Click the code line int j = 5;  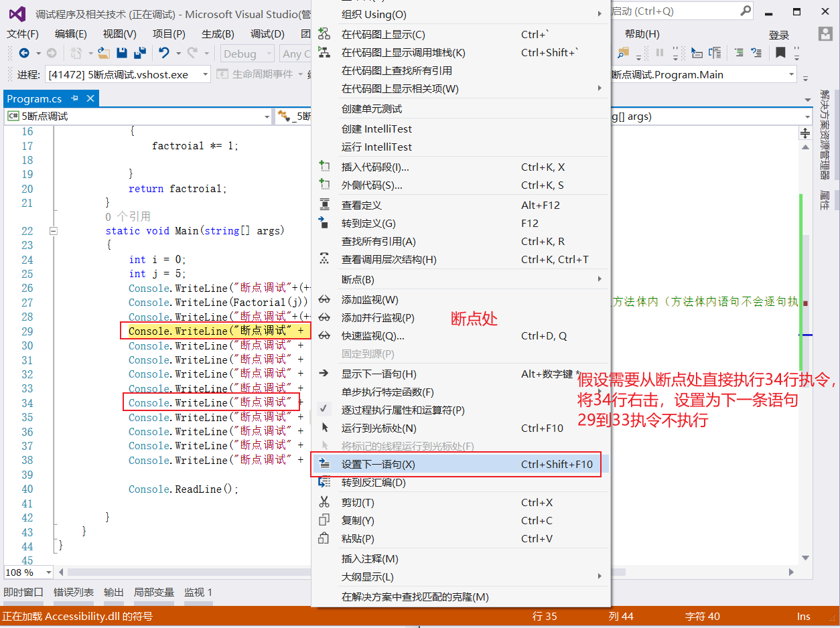(x=157, y=274)
